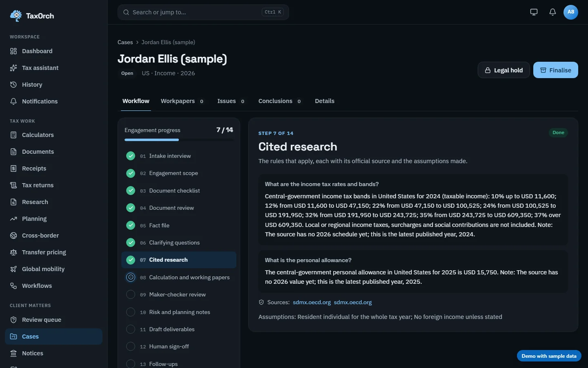Image resolution: width=588 pixels, height=368 pixels.
Task: Click the Notices building icon
Action: [x=13, y=353]
